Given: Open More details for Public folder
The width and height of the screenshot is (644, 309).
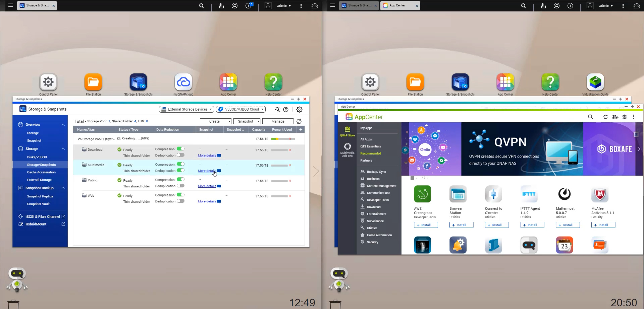Looking at the screenshot, I should pyautogui.click(x=207, y=186).
